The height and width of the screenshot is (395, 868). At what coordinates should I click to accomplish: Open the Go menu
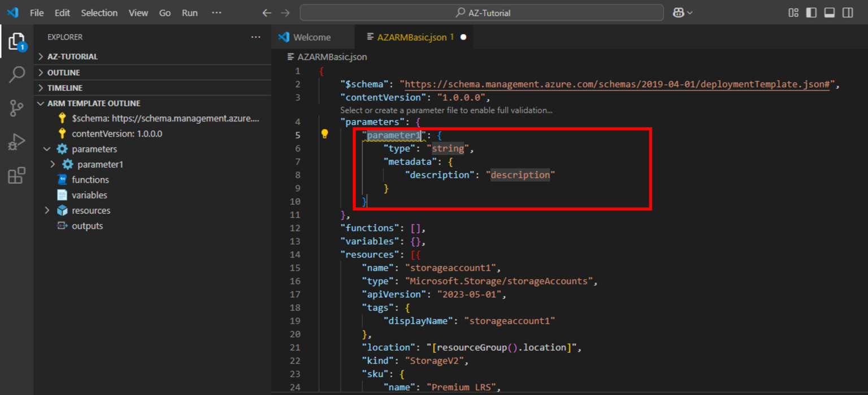click(165, 12)
